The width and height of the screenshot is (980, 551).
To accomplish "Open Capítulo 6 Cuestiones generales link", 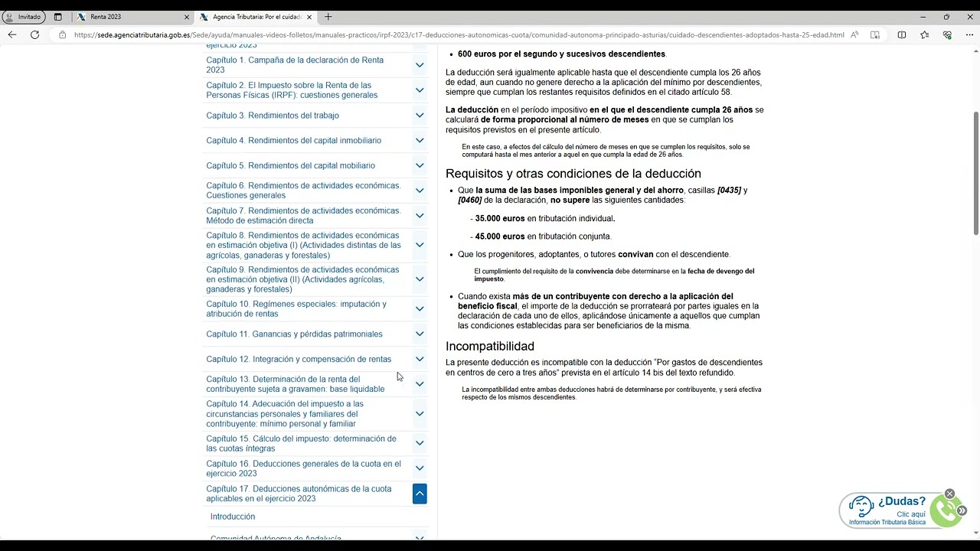I will click(303, 191).
